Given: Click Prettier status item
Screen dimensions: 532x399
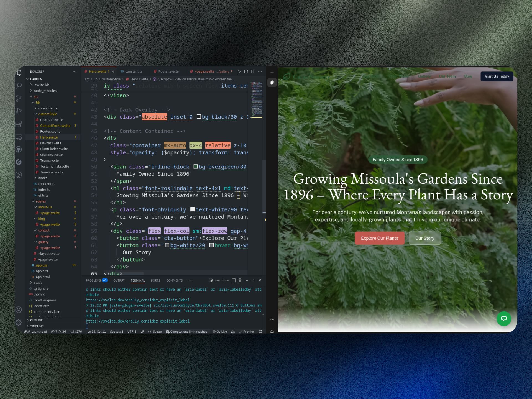Looking at the screenshot, I should 246,332.
